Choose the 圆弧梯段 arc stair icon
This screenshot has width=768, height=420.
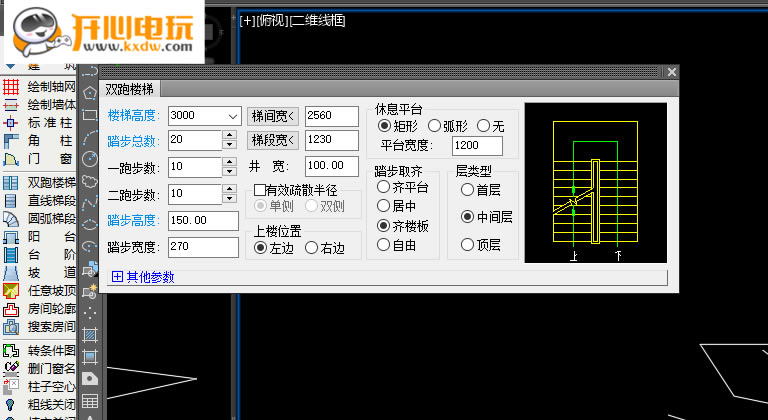click(x=12, y=218)
